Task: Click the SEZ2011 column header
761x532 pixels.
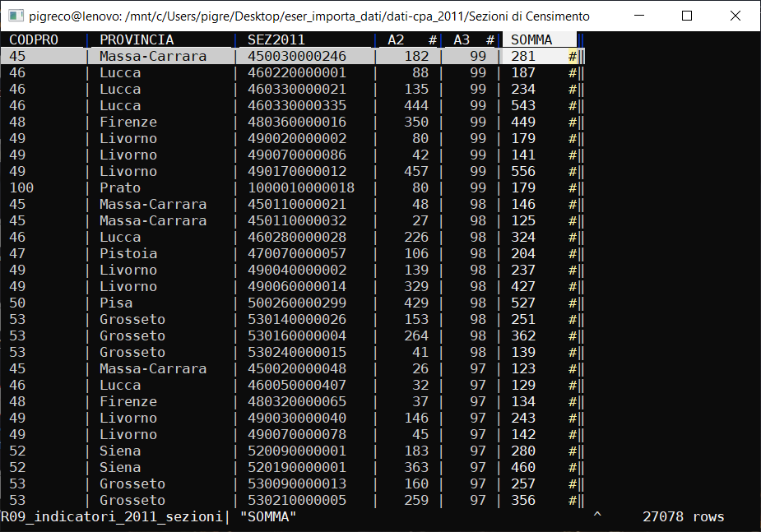Action: [276, 39]
